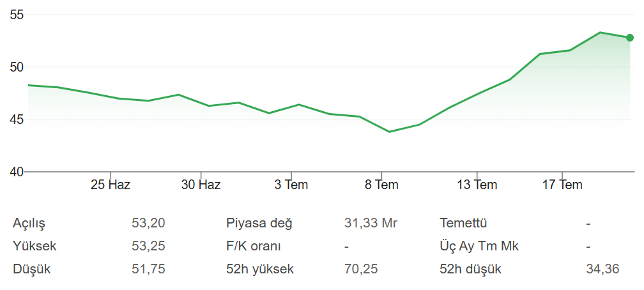Viewport: 644px width, 290px height.
Task: Click the Açılış label
Action: pos(29,224)
